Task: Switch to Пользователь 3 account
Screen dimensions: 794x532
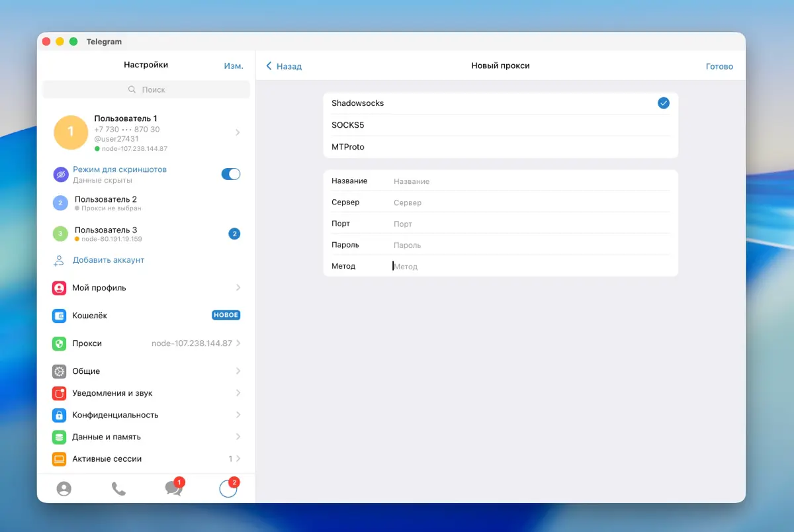Action: coord(146,234)
